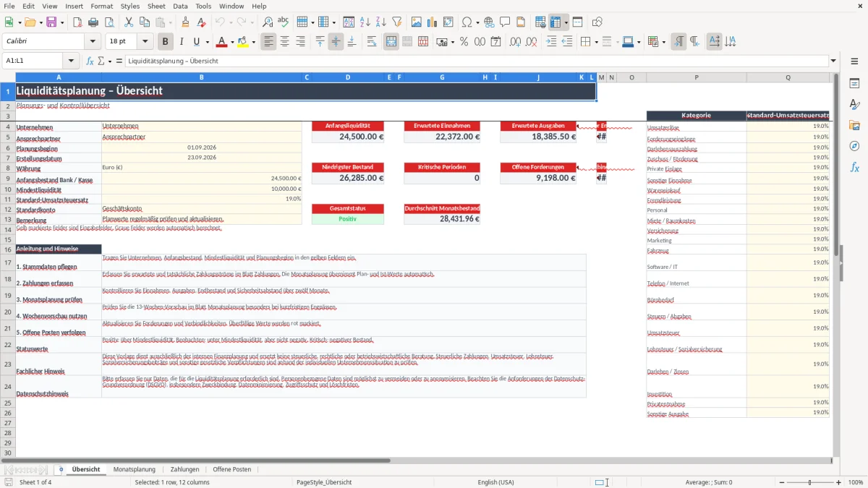
Task: Open the Format menu
Action: pyautogui.click(x=102, y=6)
